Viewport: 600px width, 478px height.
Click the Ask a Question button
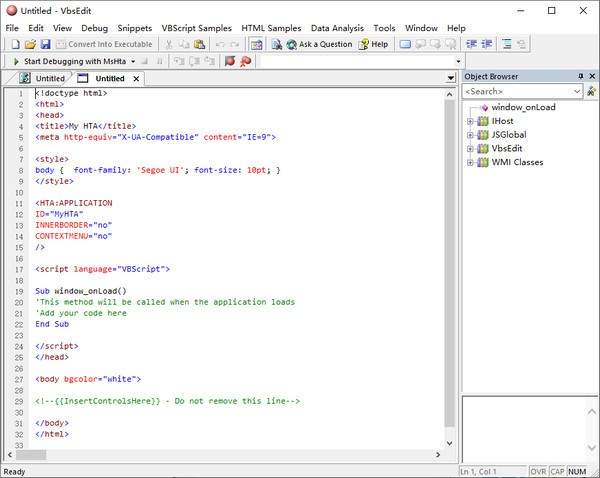click(319, 45)
